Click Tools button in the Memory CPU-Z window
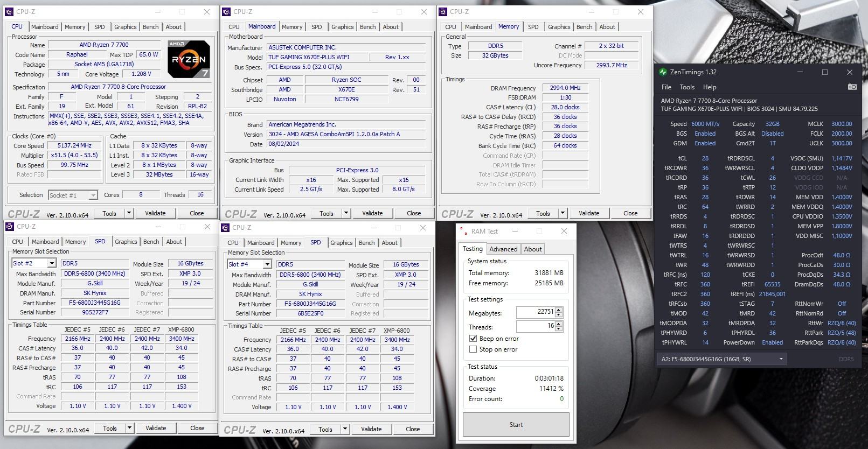868x449 pixels. tap(543, 213)
